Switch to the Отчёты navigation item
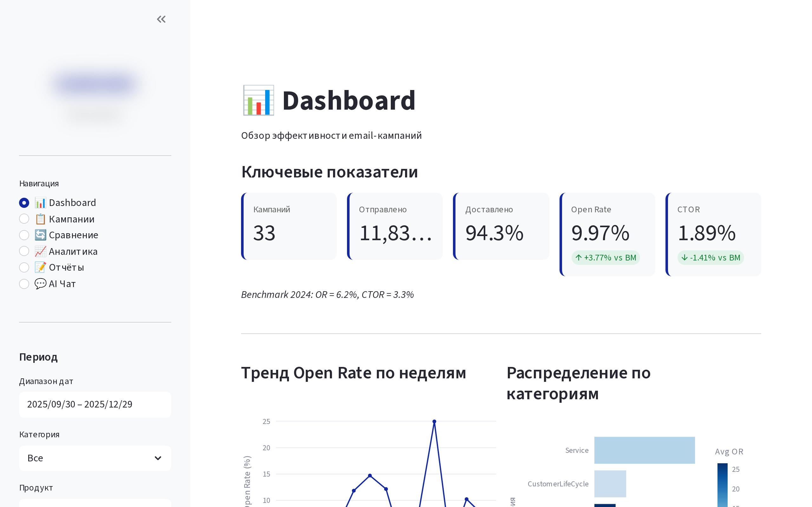The height and width of the screenshot is (507, 812). [66, 267]
